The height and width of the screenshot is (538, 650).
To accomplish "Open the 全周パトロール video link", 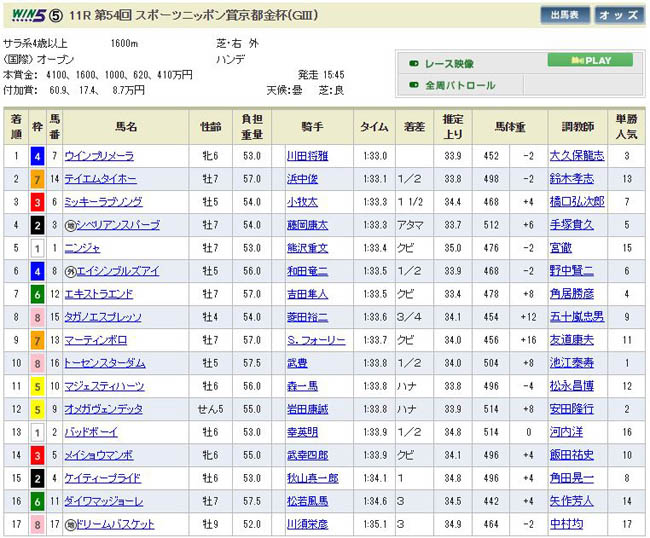I will coord(461,85).
